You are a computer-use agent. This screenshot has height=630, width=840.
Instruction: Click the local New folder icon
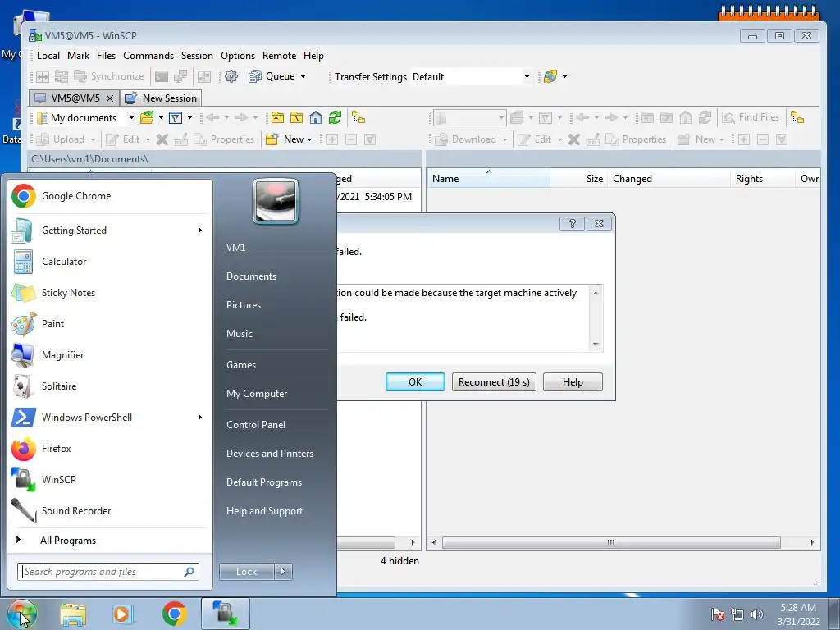(272, 139)
